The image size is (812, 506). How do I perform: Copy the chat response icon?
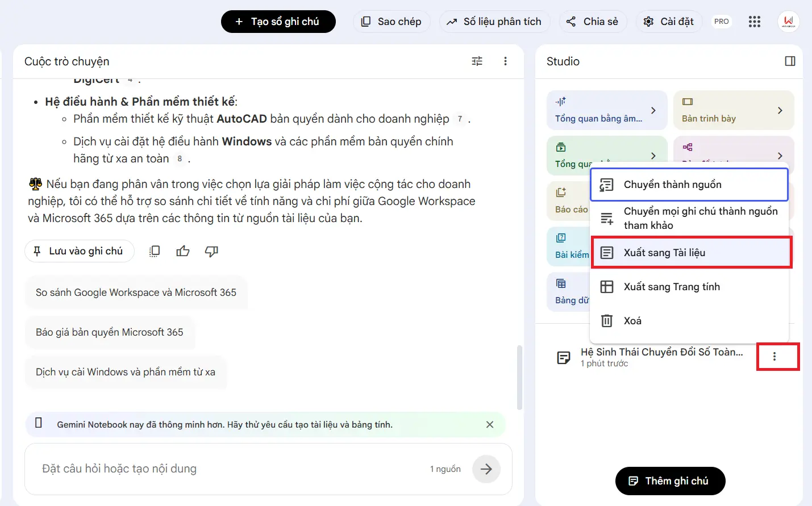click(x=155, y=251)
